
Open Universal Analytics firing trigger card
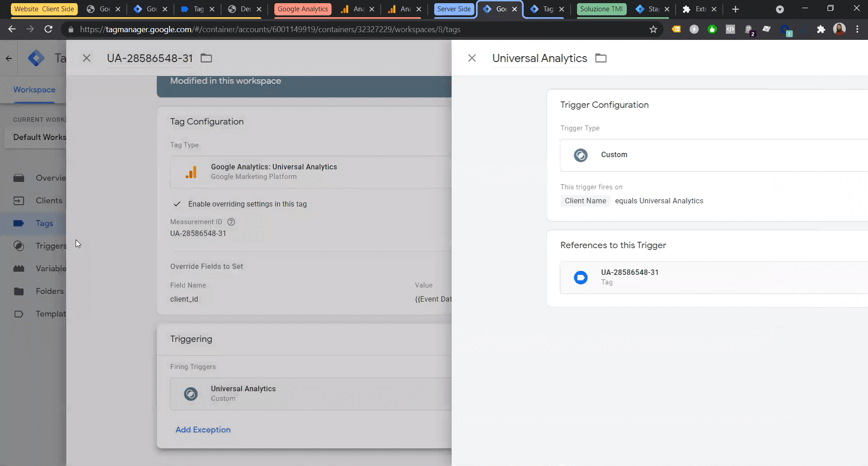(311, 394)
